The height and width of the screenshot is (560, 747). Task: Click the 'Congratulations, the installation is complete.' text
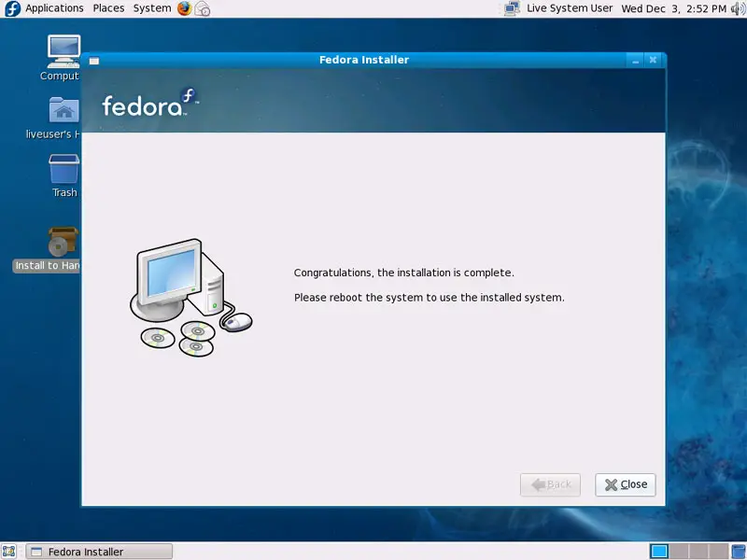point(404,273)
